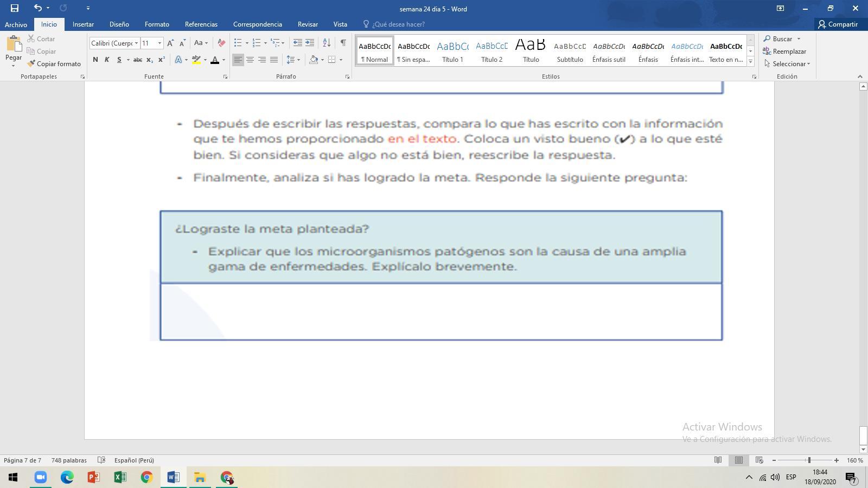Toggle strikethrough formatting
This screenshot has width=868, height=488.
pos(138,60)
